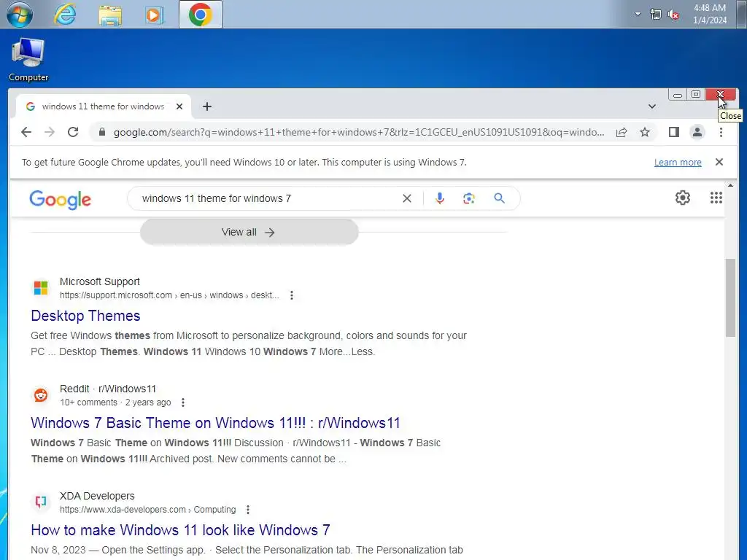Image resolution: width=747 pixels, height=560 pixels.
Task: Open Windows Media Player from taskbar
Action: click(155, 15)
